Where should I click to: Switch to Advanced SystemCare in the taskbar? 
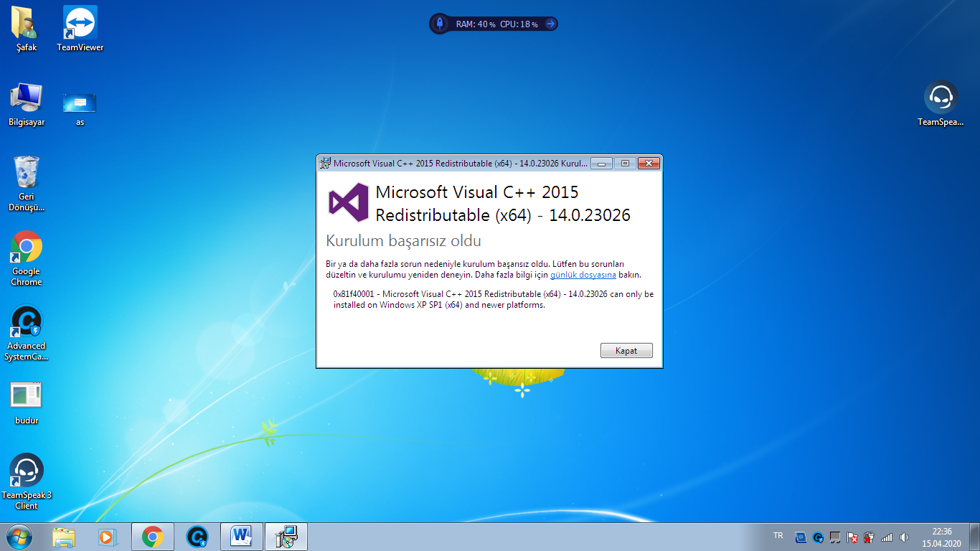[197, 537]
